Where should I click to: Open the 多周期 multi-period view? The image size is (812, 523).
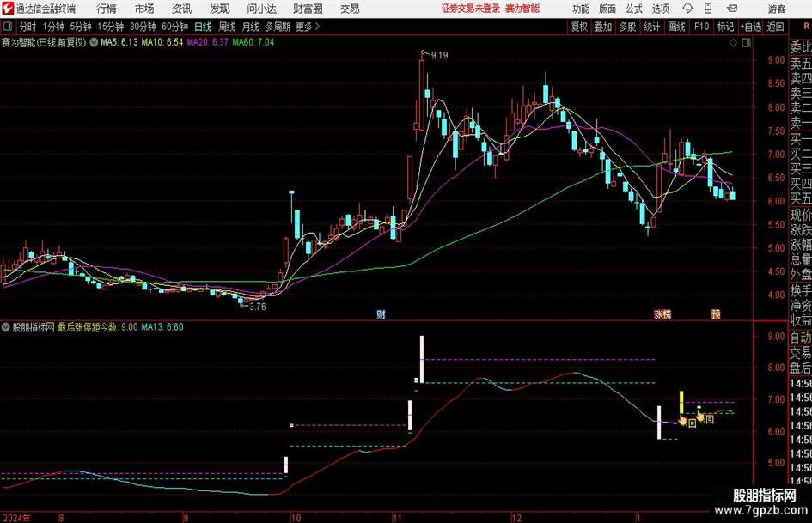pyautogui.click(x=278, y=27)
